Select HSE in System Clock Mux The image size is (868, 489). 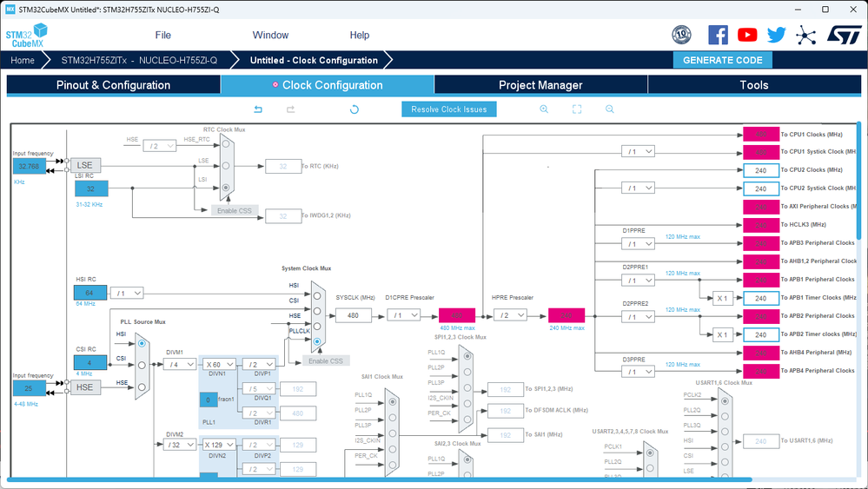tap(317, 326)
